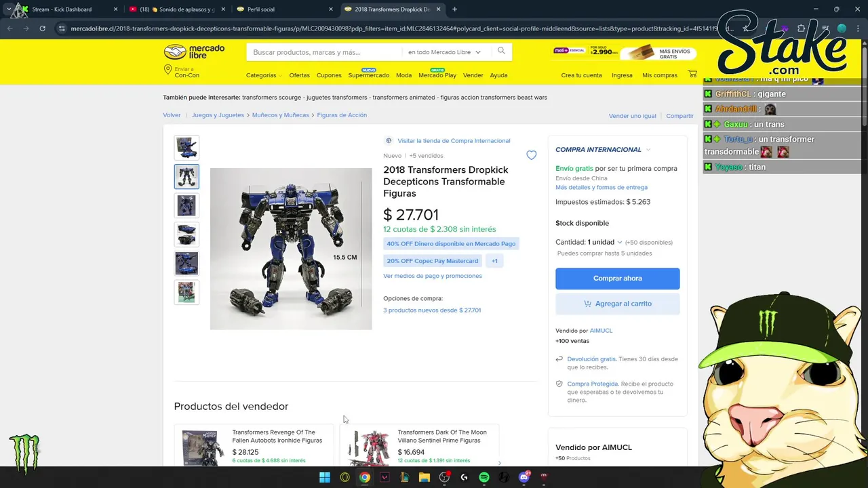Screen dimensions: 868x488
Task: Reload the page in Chrome
Action: [x=42, y=28]
